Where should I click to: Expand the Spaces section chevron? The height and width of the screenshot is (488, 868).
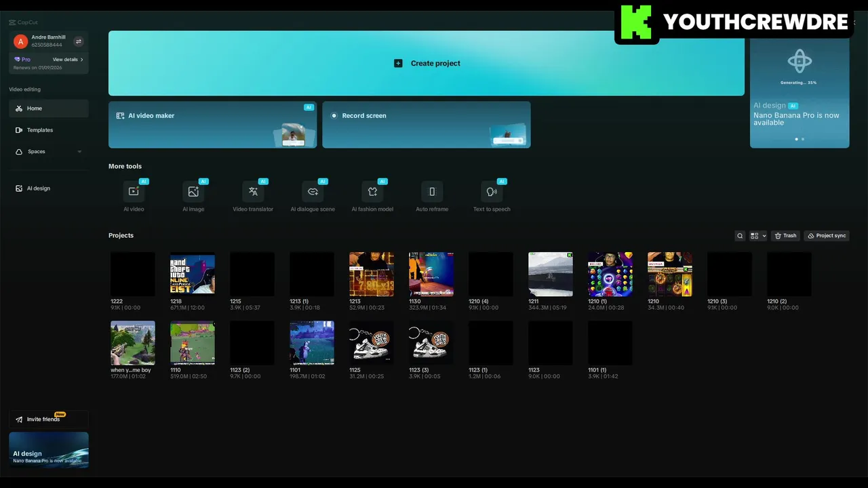[x=79, y=152]
